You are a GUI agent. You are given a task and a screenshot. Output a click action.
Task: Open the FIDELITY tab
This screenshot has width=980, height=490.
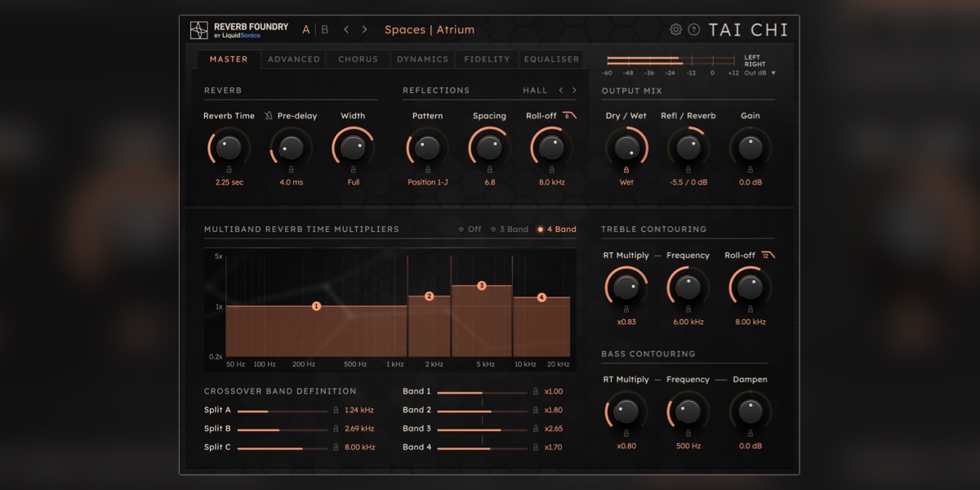(x=488, y=59)
